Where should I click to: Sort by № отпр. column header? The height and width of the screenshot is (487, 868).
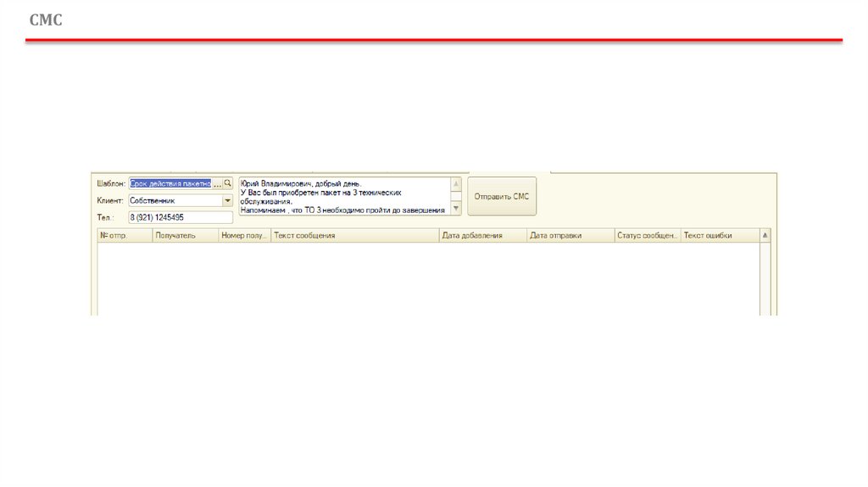point(125,236)
